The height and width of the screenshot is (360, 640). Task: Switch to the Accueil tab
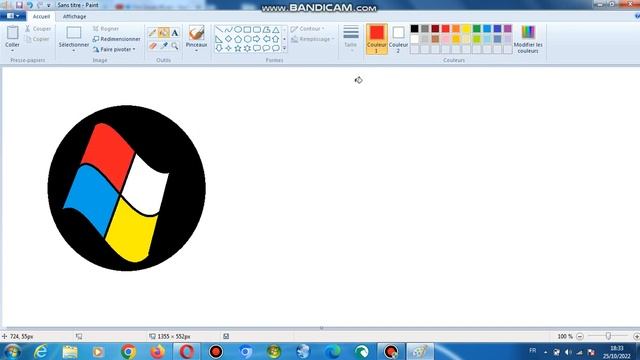click(x=41, y=16)
